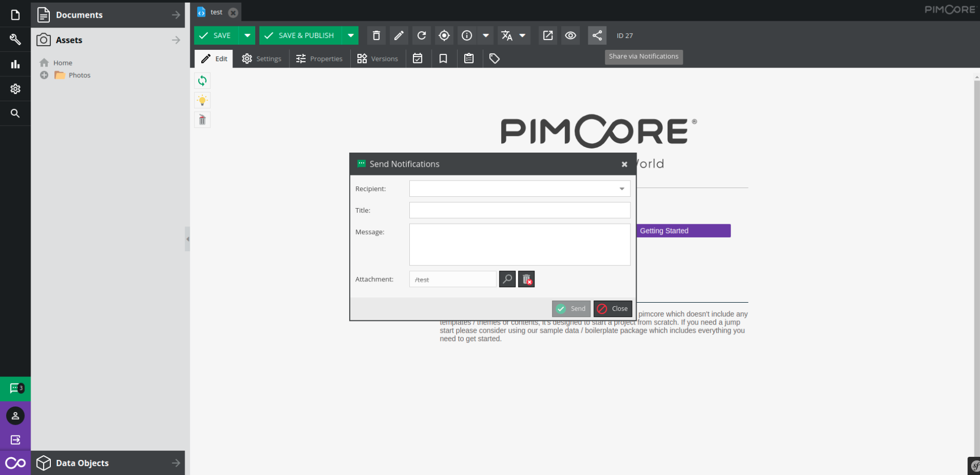Viewport: 980px width, 475px height.
Task: Click the Translation toolbar icon
Action: [507, 35]
